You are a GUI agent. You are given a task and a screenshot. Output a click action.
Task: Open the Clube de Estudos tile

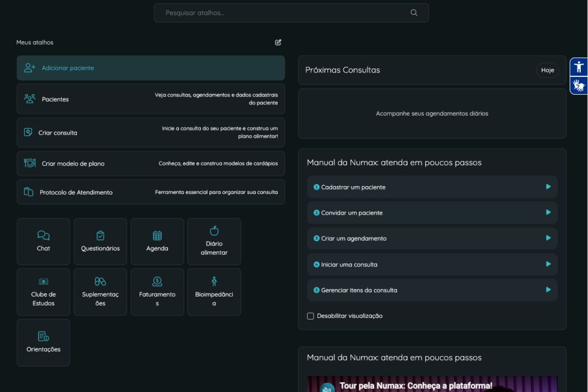44,292
